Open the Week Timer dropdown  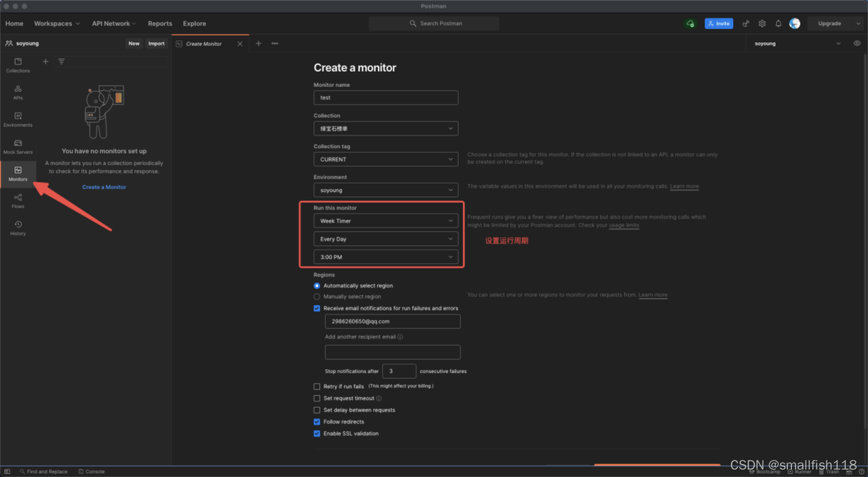coord(386,221)
